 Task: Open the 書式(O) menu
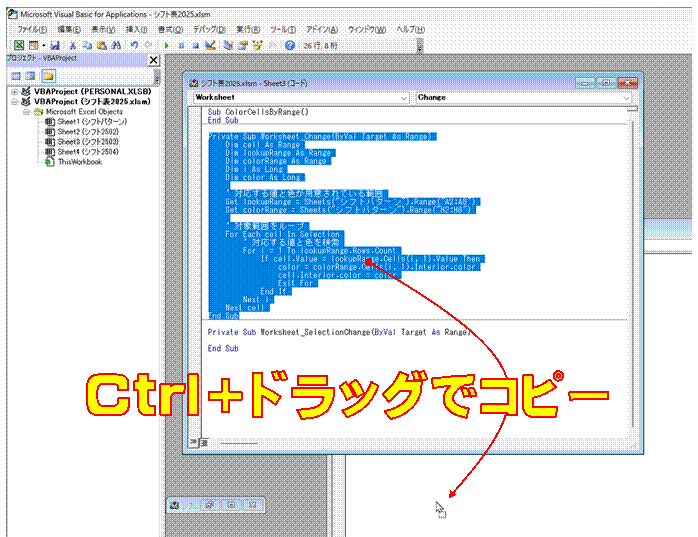click(x=170, y=29)
